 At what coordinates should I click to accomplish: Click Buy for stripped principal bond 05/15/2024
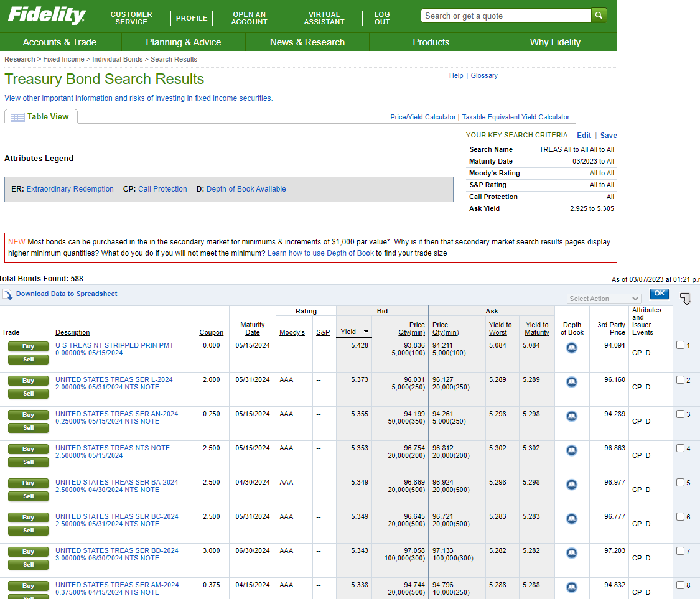pyautogui.click(x=28, y=347)
